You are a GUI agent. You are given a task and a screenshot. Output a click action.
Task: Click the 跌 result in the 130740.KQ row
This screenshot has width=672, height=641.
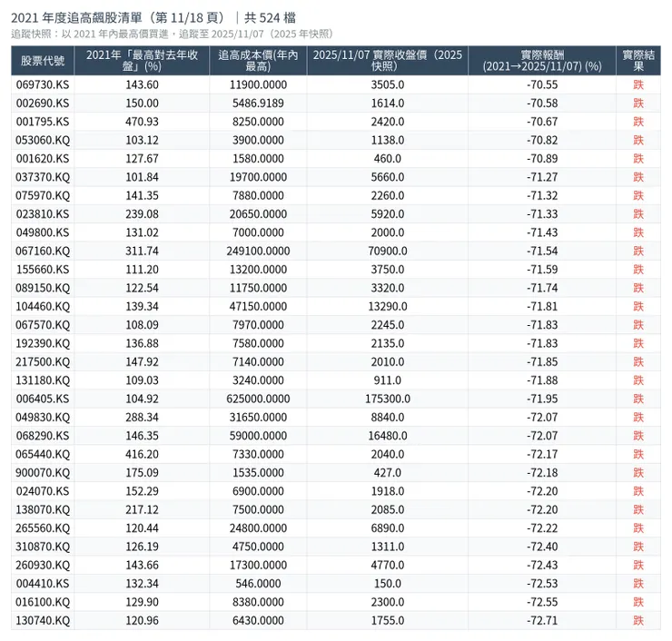pos(638,620)
